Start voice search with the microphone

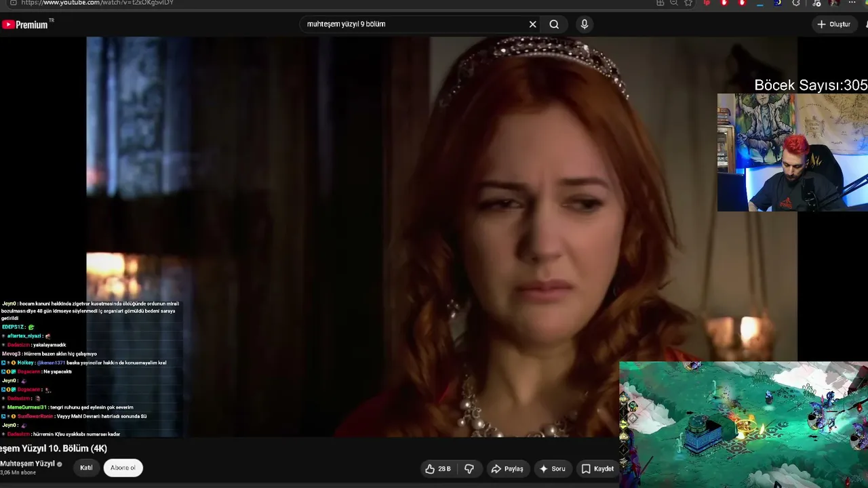[585, 24]
